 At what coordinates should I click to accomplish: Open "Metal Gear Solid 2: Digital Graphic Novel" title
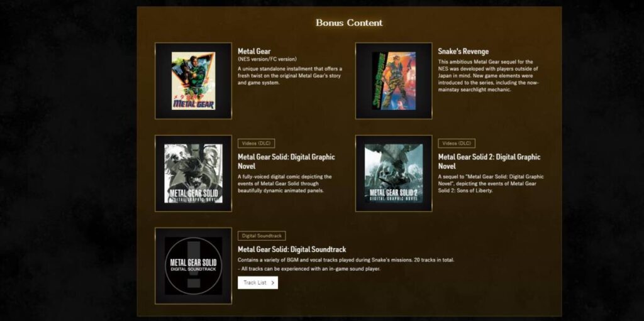tap(489, 161)
